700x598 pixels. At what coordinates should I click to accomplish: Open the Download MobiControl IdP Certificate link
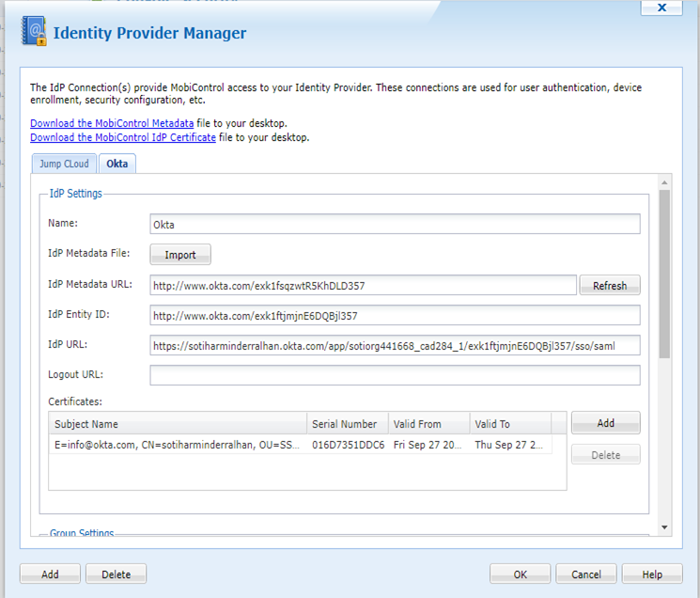coord(122,137)
